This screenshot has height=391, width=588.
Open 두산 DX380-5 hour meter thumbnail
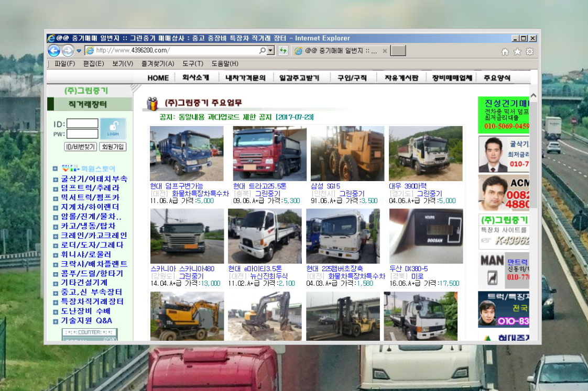pyautogui.click(x=426, y=236)
